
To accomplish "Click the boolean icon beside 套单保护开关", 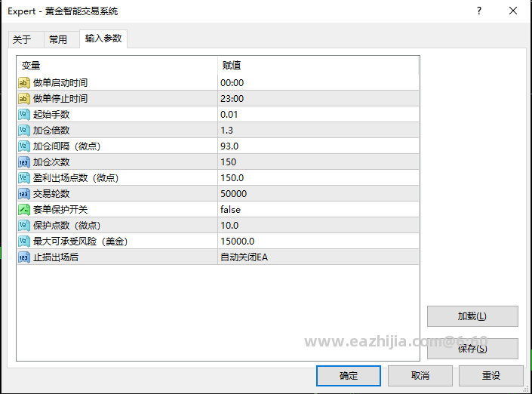I will pos(23,210).
